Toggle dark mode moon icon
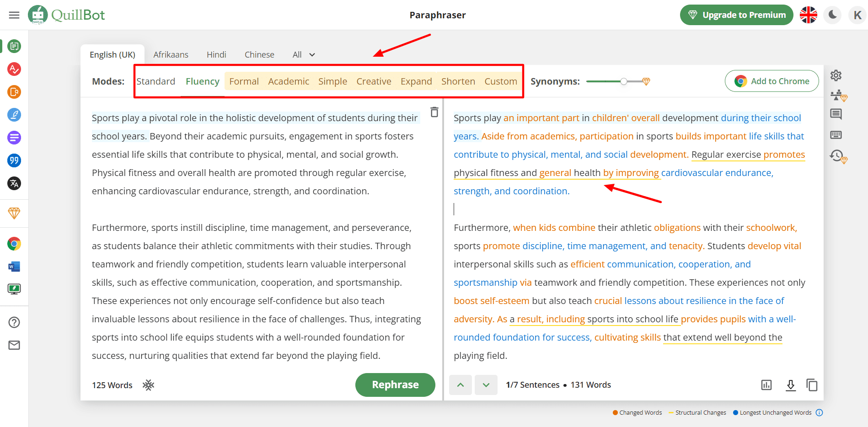Viewport: 868px width, 427px height. 833,15
